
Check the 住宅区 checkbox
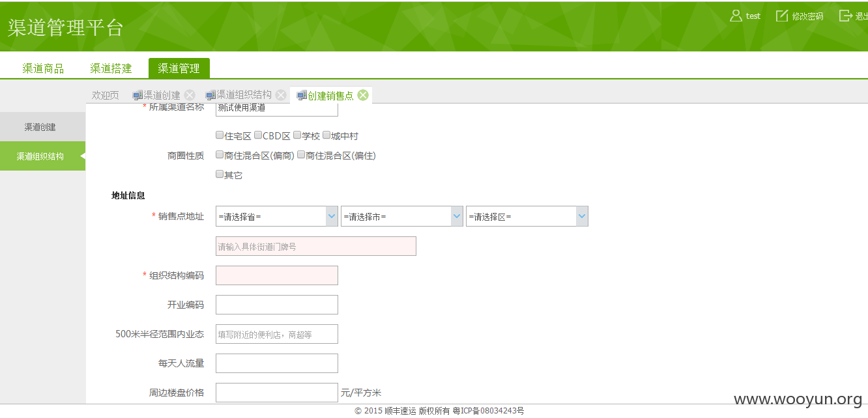click(x=220, y=135)
